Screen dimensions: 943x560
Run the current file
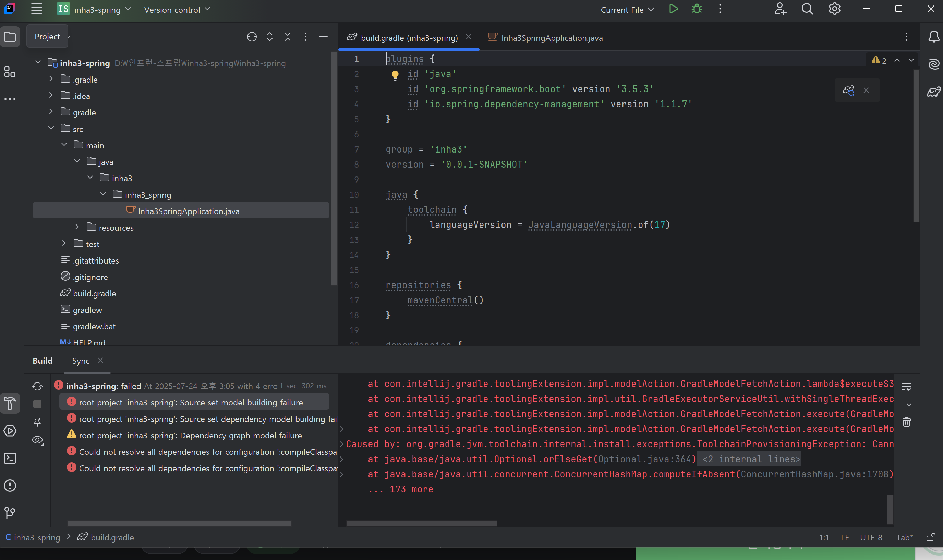tap(674, 9)
